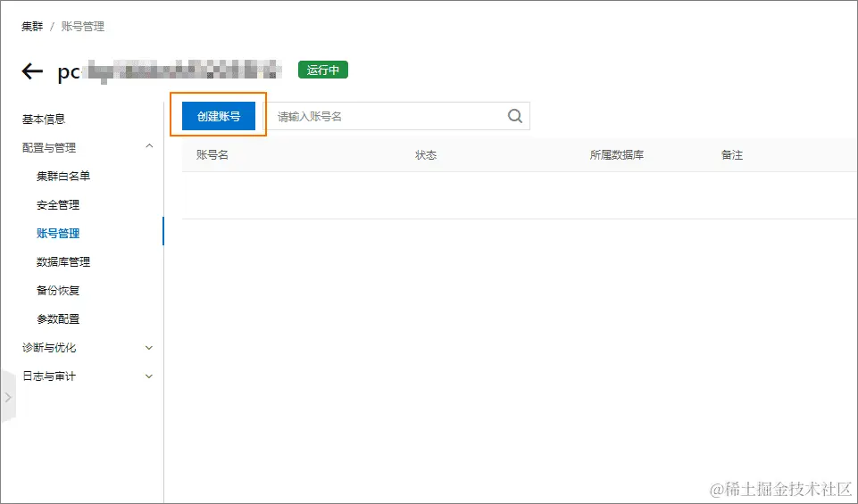Screen dimensions: 858x504
Task: Expand the 日志与审计 section chevron
Action: click(x=149, y=376)
